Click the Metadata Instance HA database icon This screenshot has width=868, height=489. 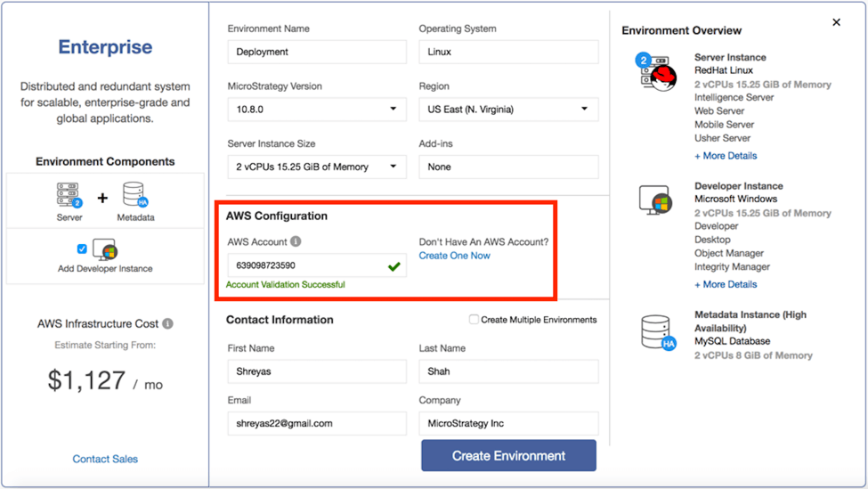(x=658, y=331)
